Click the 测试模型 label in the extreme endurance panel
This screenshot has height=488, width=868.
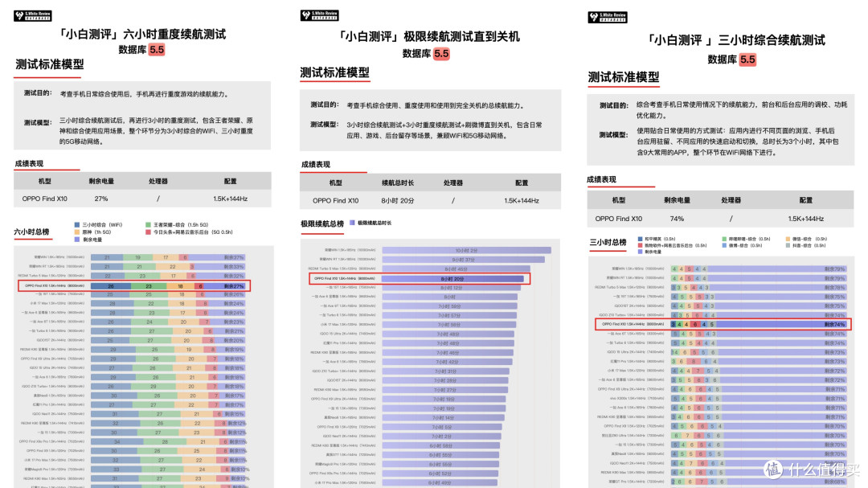tap(325, 125)
